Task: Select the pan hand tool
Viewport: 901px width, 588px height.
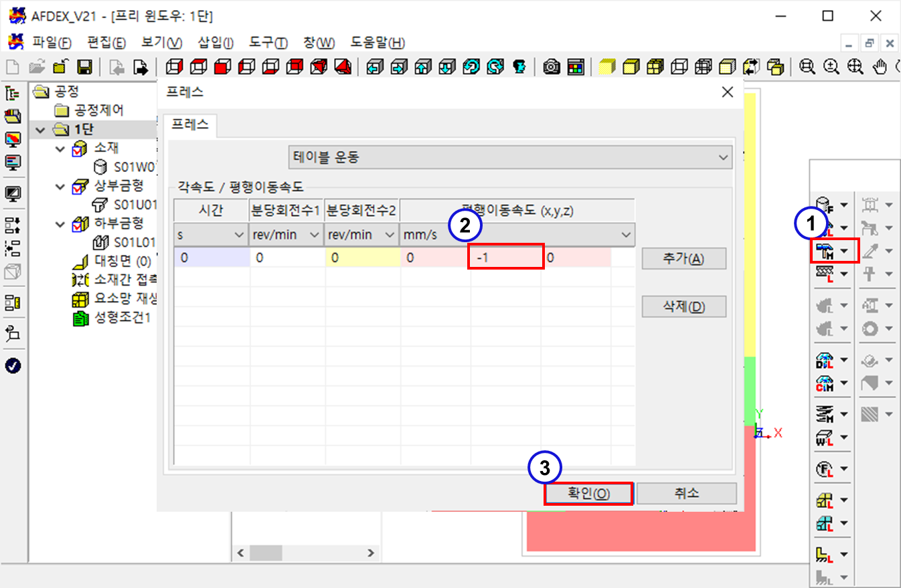Action: pos(881,67)
